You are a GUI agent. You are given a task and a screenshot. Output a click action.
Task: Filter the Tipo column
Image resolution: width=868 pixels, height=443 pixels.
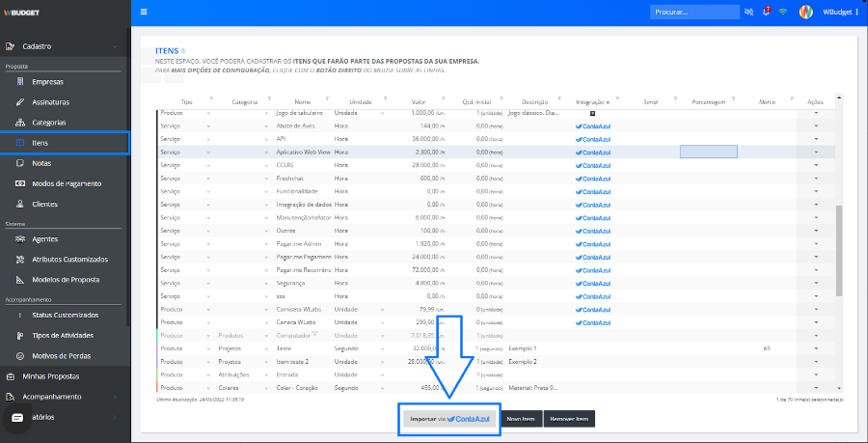[x=211, y=98]
